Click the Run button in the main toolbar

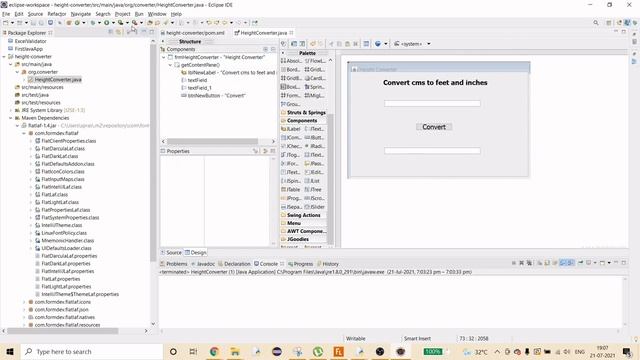107,23
